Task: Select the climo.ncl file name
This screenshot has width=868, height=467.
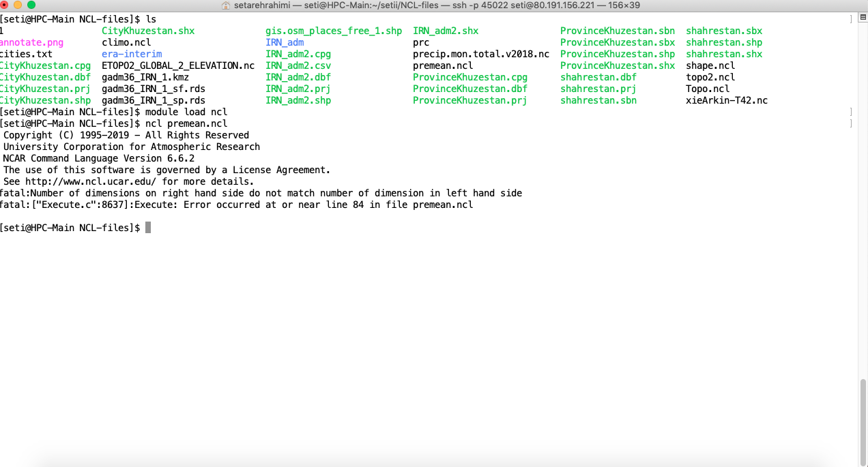Action: 126,42
